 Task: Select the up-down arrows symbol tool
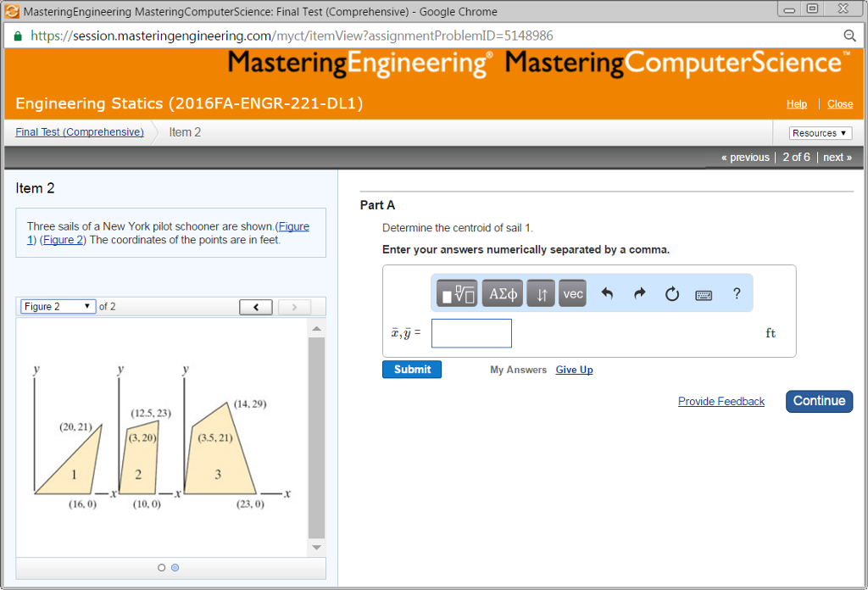pos(541,292)
